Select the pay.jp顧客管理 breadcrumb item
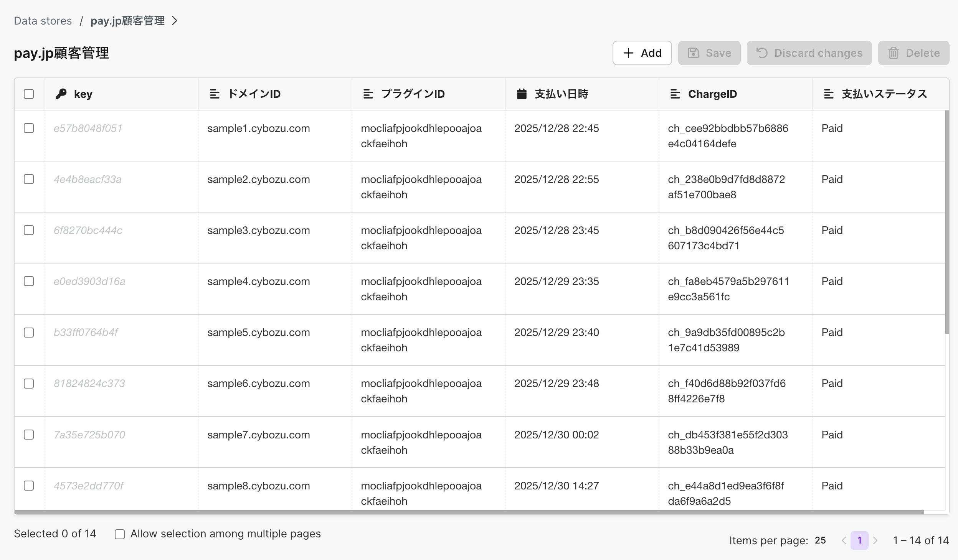The image size is (958, 560). pos(127,20)
